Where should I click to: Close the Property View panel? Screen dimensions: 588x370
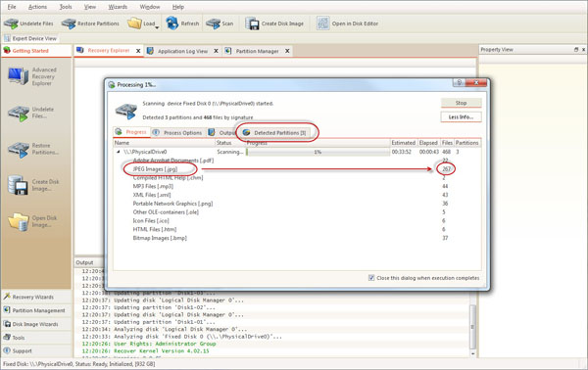click(583, 50)
